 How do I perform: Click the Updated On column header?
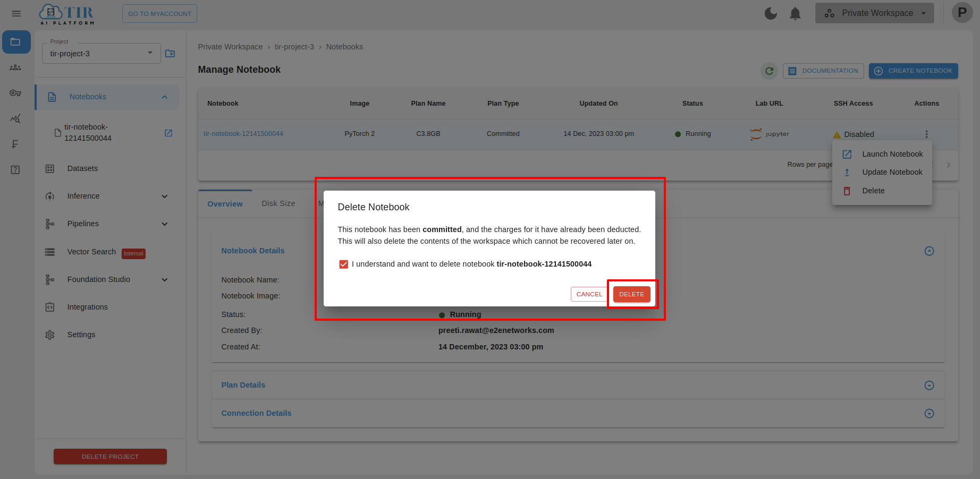pyautogui.click(x=598, y=104)
